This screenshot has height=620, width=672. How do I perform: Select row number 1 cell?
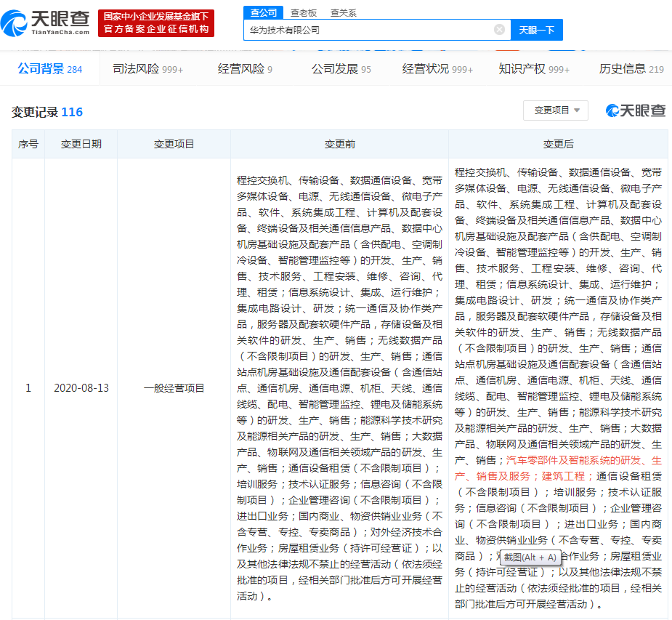click(28, 388)
